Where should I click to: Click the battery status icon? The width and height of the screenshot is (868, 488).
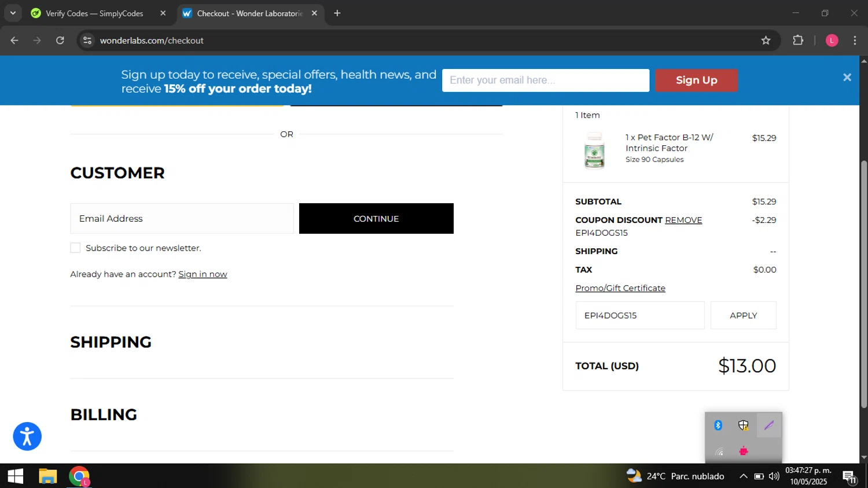[759, 476]
